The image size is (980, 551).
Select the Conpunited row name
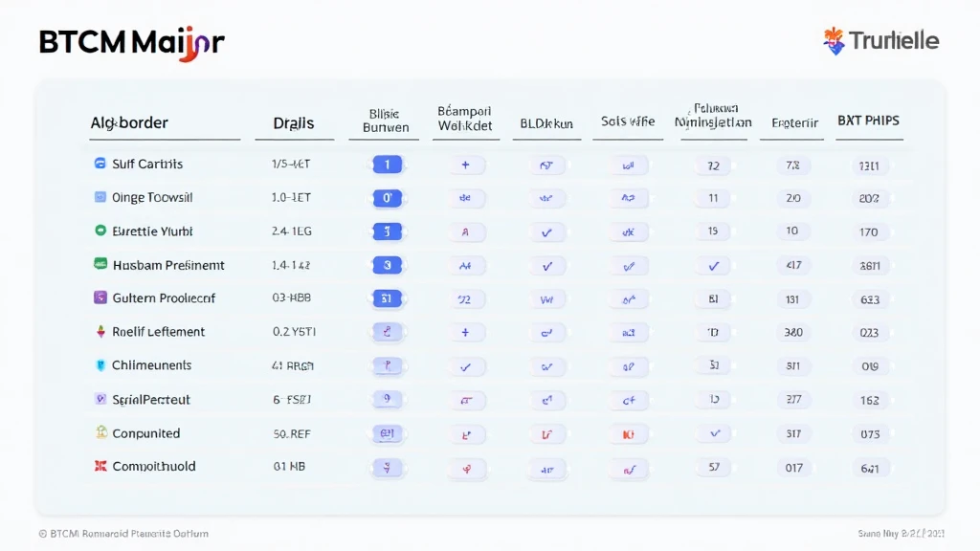click(146, 433)
